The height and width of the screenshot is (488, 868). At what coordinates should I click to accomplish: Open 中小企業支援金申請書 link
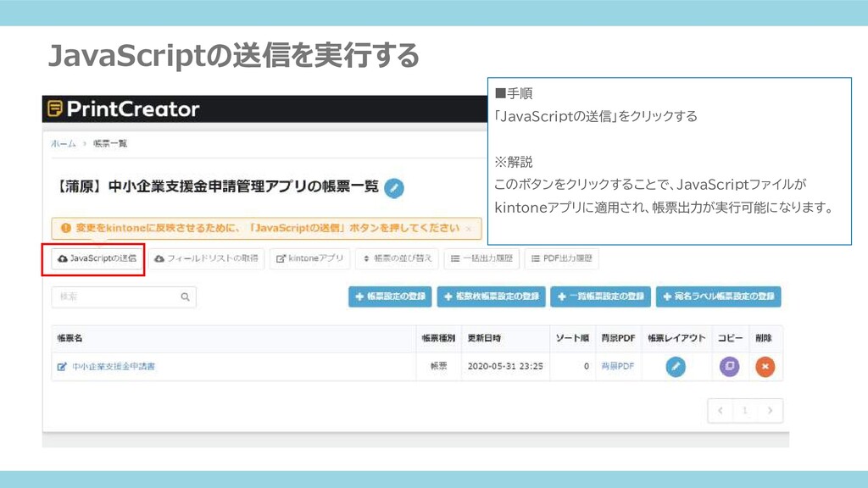(x=114, y=366)
